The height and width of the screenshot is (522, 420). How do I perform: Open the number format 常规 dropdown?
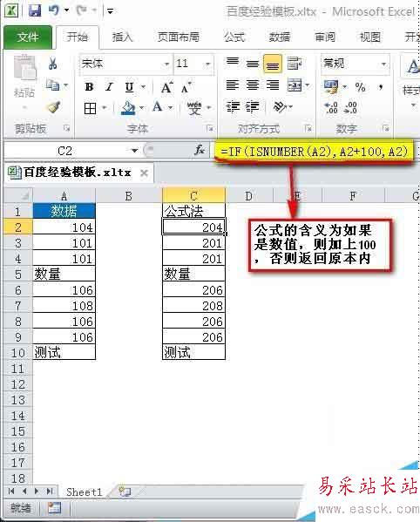pyautogui.click(x=383, y=64)
